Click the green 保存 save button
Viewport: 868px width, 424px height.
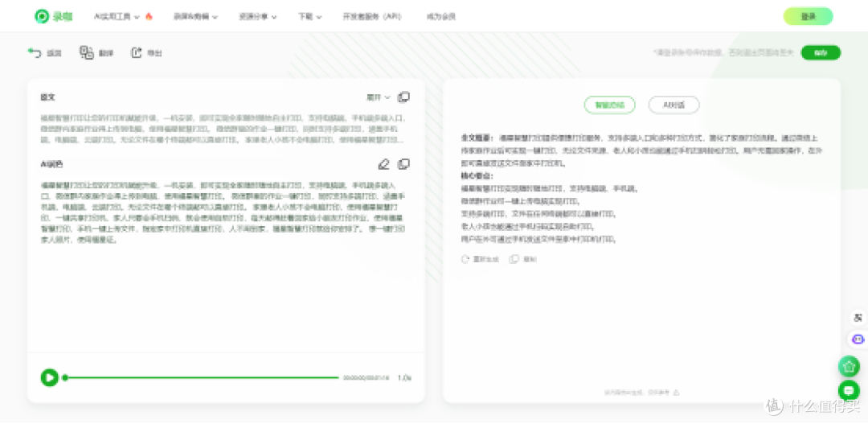pos(821,52)
